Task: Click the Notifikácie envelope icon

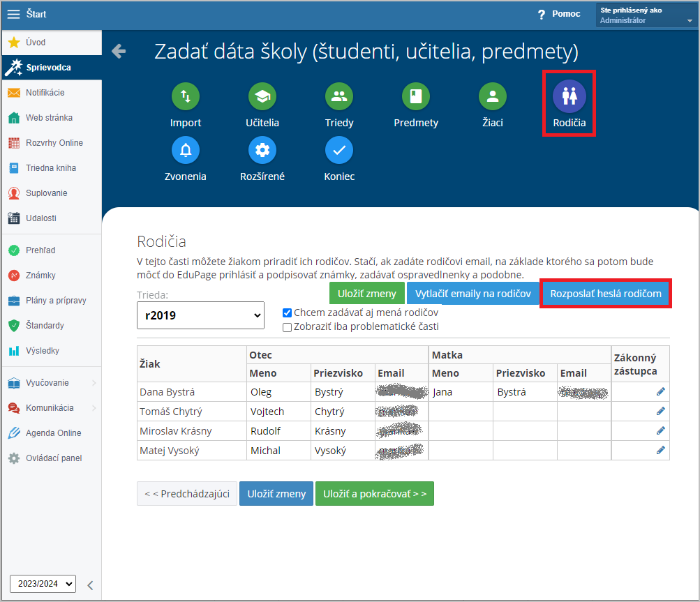Action: pos(14,93)
